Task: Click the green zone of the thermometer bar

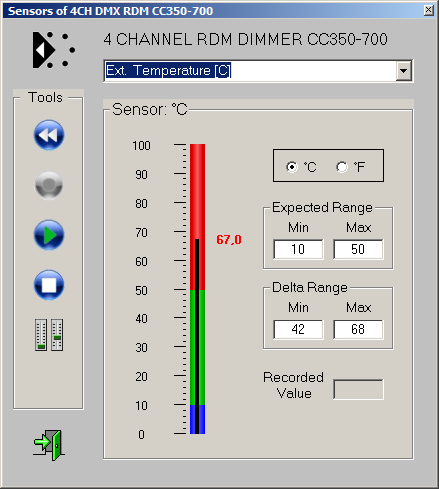Action: click(x=197, y=347)
